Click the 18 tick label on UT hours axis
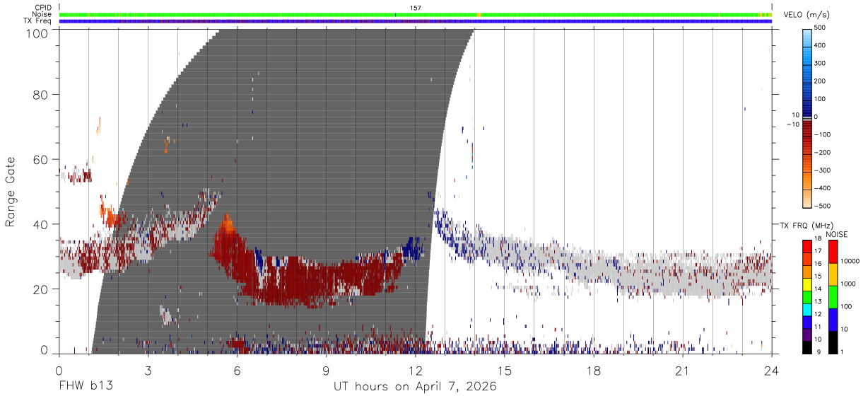Screen dimensions: 868x401 pos(594,371)
